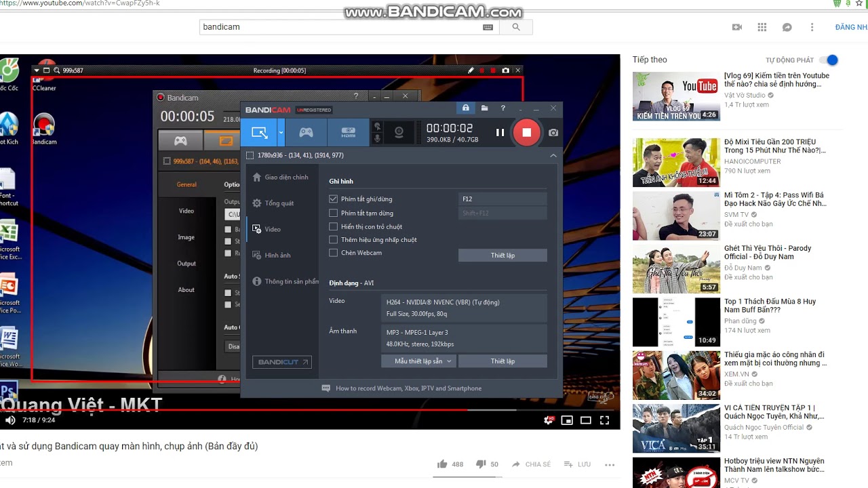Viewport: 868px width, 488px height.
Task: Open the on-screen keyboard in search box
Action: (488, 27)
